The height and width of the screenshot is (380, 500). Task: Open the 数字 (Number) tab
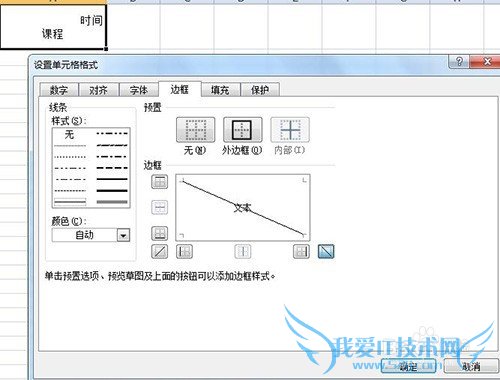tap(59, 90)
